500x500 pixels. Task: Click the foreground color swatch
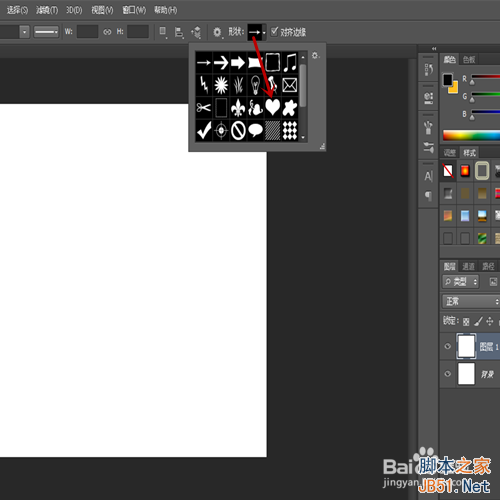click(447, 80)
